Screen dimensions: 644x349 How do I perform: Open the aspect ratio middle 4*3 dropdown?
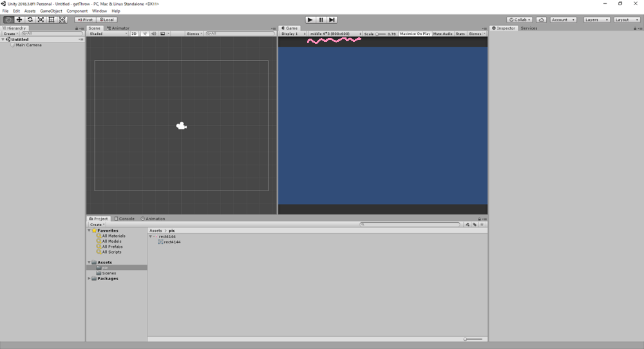click(335, 33)
